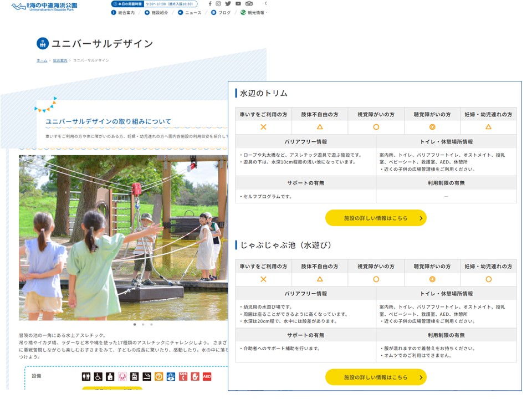The image size is (532, 399).
Task: Click the toilets facility icon
Action: click(x=86, y=376)
